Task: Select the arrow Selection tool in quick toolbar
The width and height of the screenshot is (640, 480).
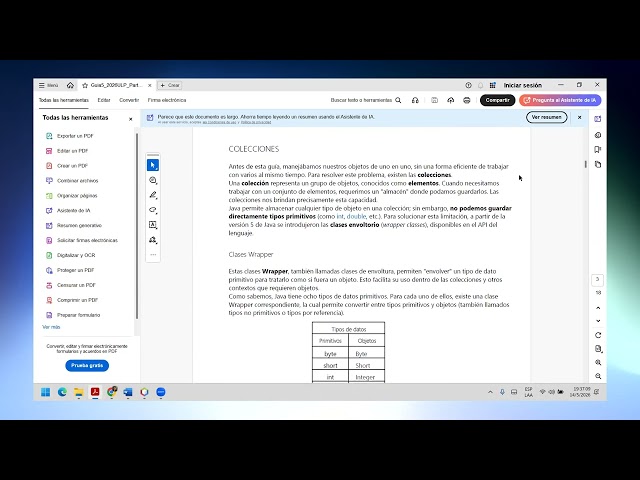Action: (153, 165)
